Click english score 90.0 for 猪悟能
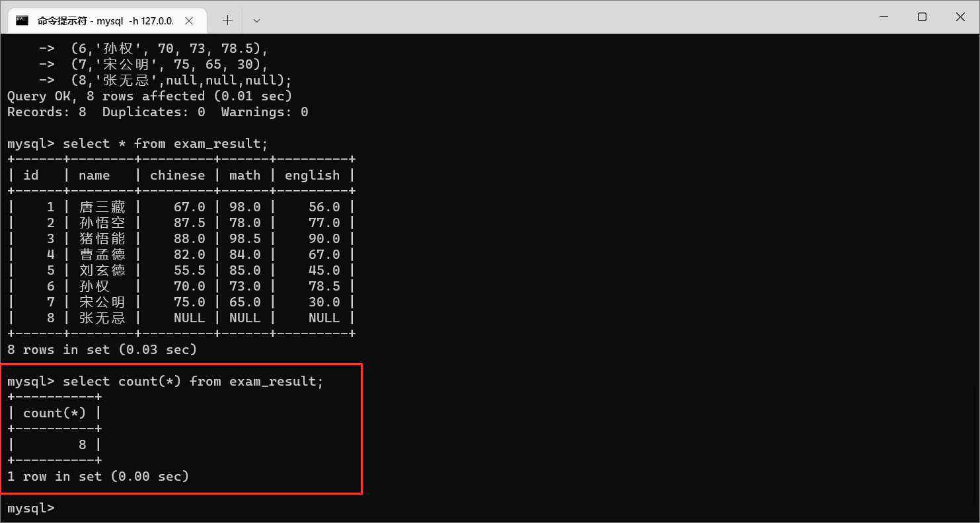The width and height of the screenshot is (980, 523). pyautogui.click(x=324, y=238)
